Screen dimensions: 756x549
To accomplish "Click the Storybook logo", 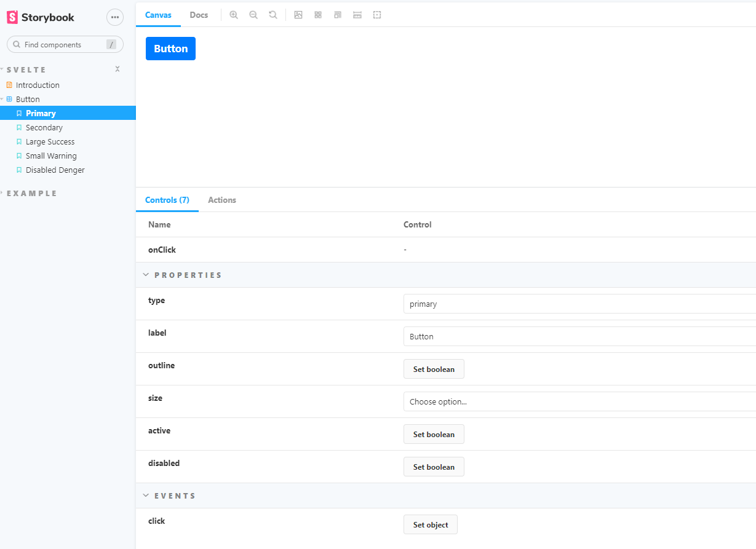I will 41,17.
